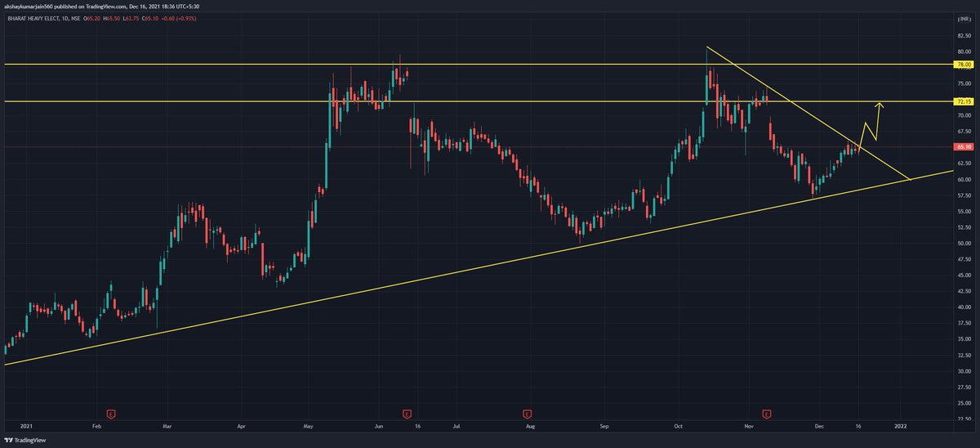Click the red 65.10 current price label
Image resolution: width=980 pixels, height=448 pixels.
[964, 146]
